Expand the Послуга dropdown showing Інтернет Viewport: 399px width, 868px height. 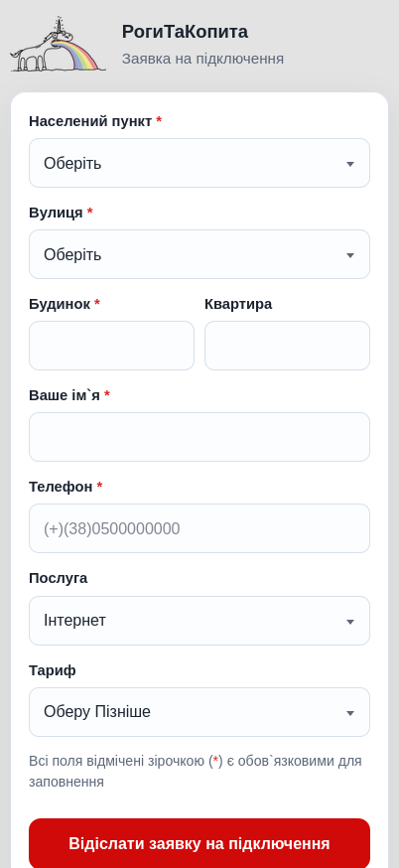coord(199,621)
